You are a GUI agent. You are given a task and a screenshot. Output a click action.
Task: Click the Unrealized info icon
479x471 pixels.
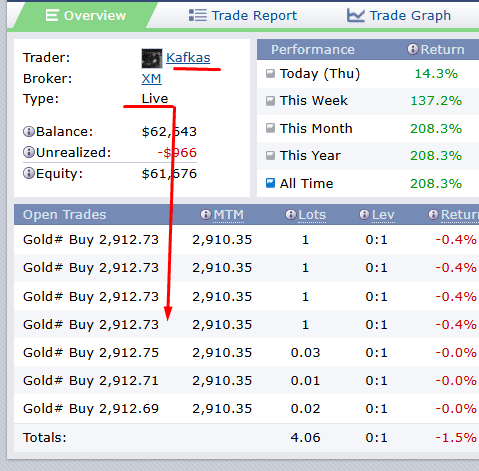tap(29, 152)
